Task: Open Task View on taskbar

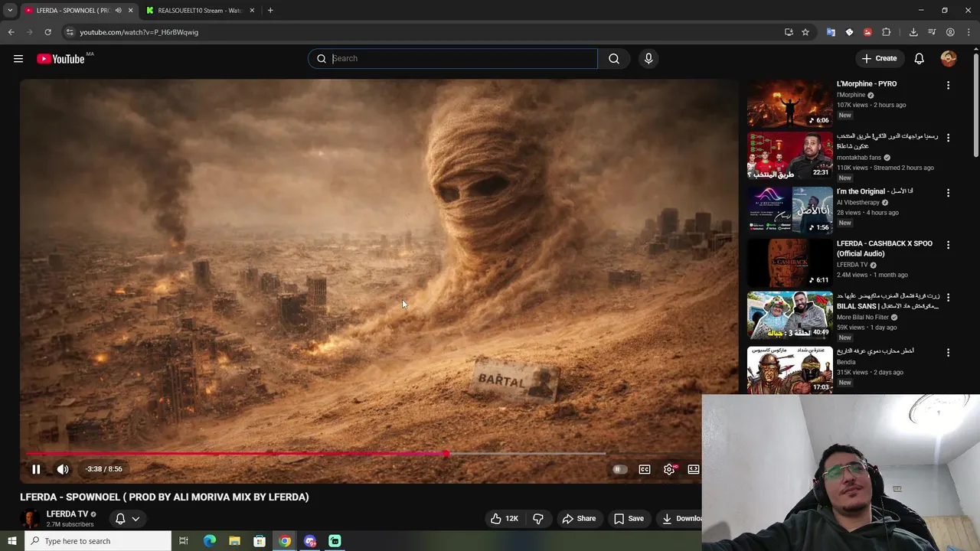Action: (184, 541)
